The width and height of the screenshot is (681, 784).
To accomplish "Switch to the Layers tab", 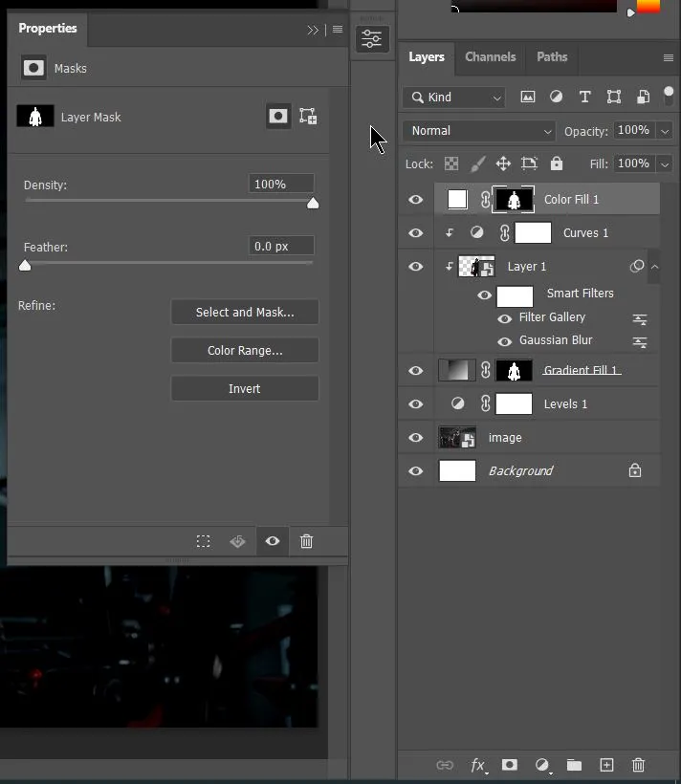I will point(427,57).
